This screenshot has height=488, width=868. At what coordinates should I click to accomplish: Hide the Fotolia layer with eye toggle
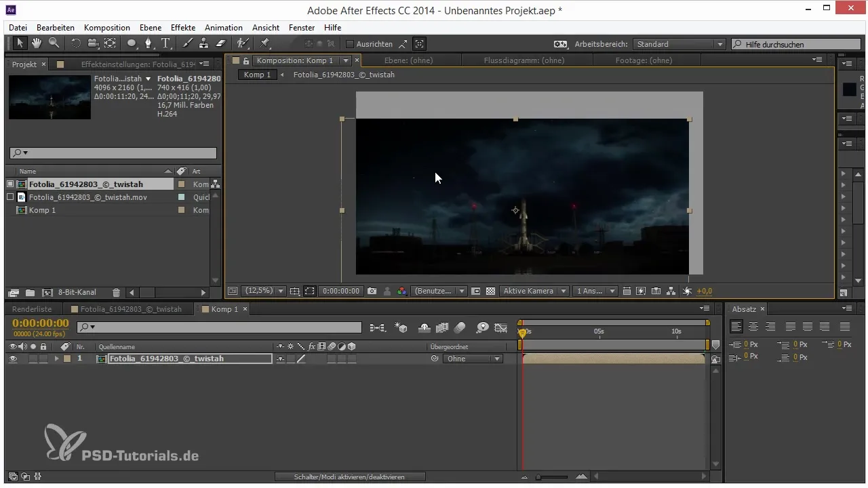tap(13, 359)
